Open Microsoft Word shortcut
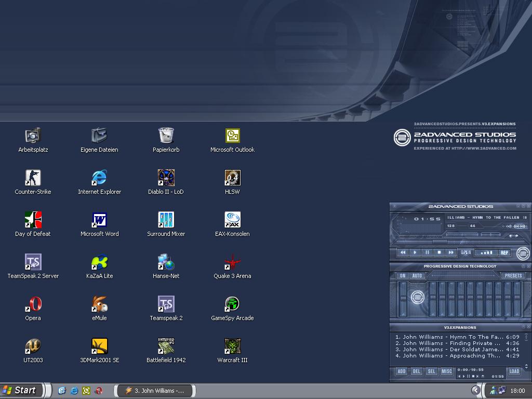 (99, 224)
